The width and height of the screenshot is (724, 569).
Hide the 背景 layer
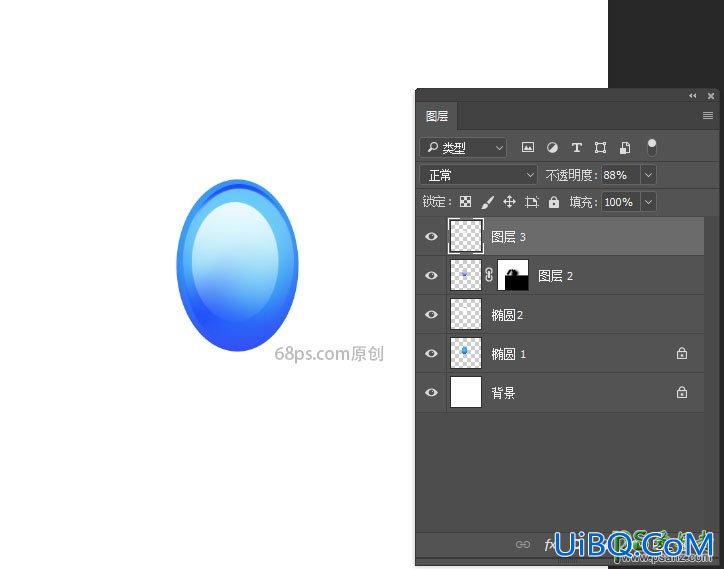[431, 393]
